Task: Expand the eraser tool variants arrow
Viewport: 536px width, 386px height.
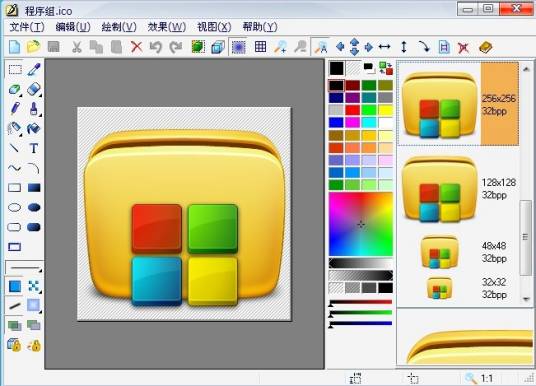Action: click(x=40, y=95)
